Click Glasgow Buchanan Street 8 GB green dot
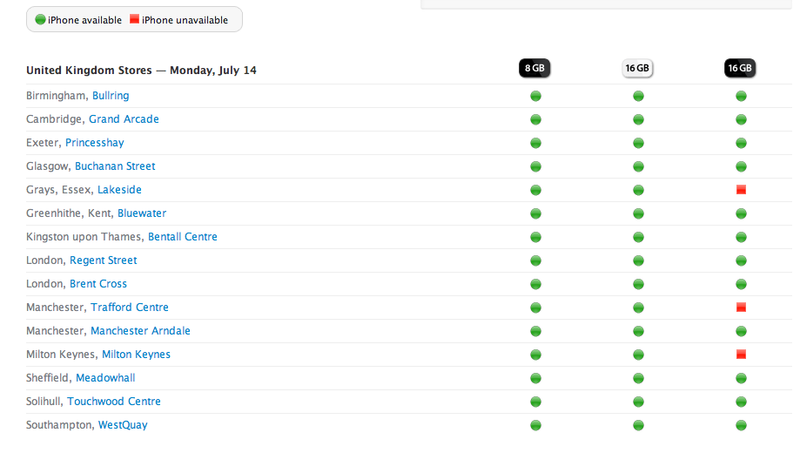This screenshot has width=800, height=453. 535,166
